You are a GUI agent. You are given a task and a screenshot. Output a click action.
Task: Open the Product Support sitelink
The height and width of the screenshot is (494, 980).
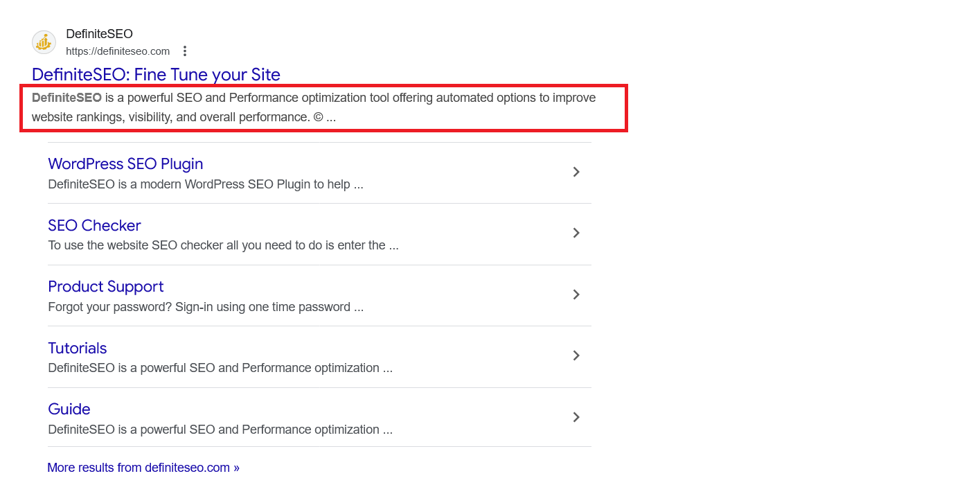click(x=105, y=286)
